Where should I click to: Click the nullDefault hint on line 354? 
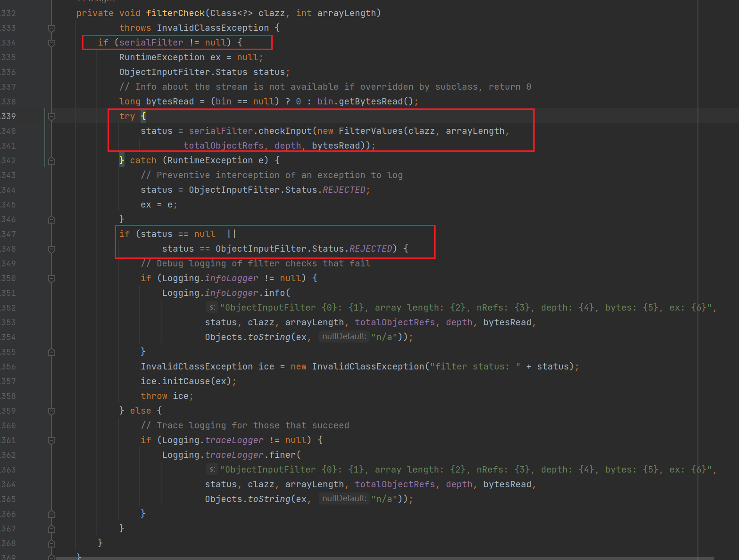pyautogui.click(x=344, y=336)
